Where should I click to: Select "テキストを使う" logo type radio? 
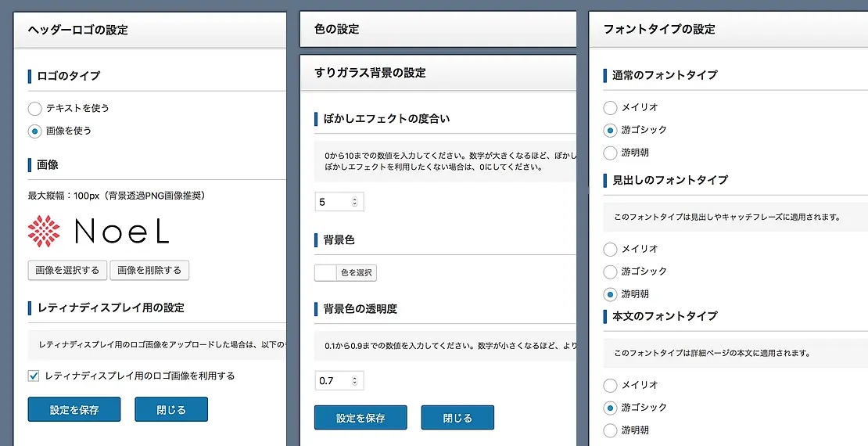[35, 109]
